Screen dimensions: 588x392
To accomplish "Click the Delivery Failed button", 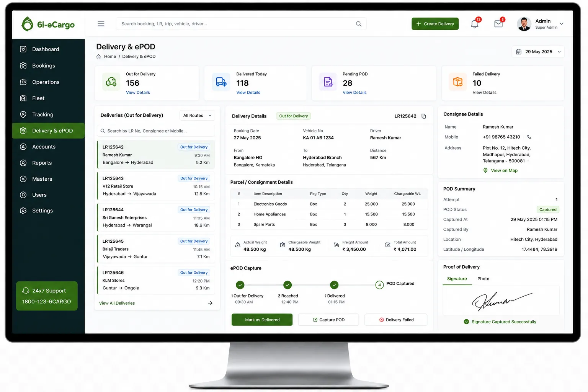I will [x=396, y=320].
